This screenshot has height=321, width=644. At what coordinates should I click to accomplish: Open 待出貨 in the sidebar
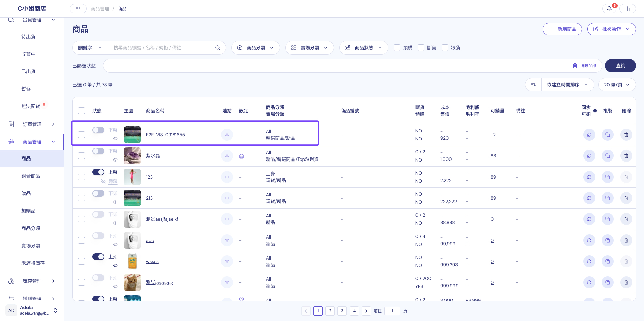pos(29,37)
